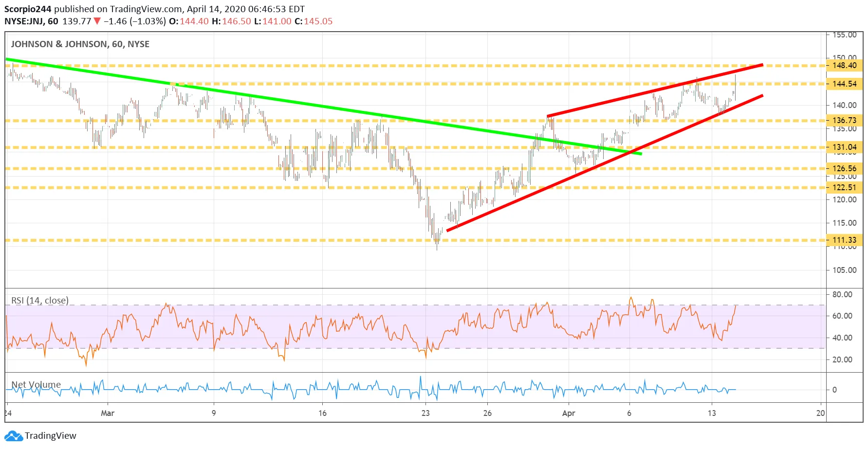Click the RSI (14, close) indicator label
The width and height of the screenshot is (868, 449).
point(40,300)
